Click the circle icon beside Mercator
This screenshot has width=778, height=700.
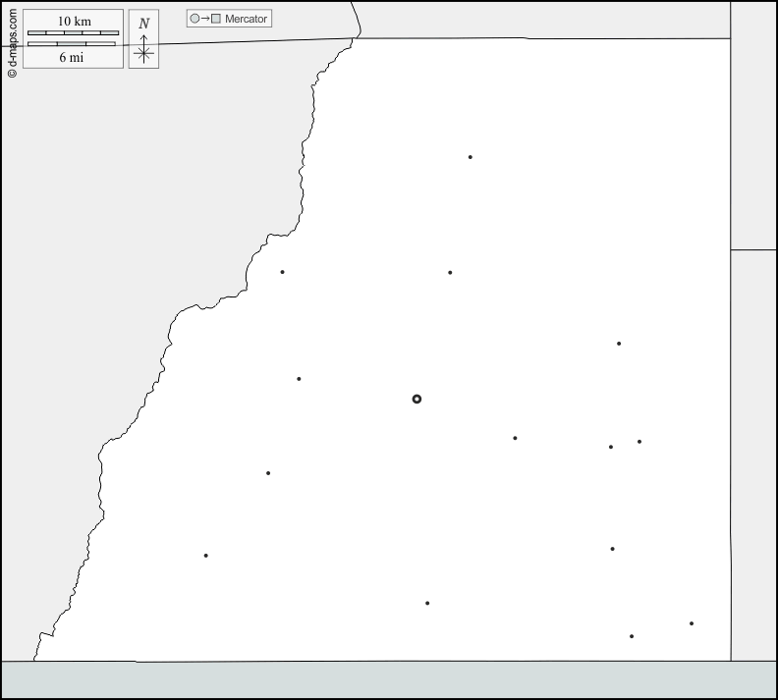click(x=194, y=19)
